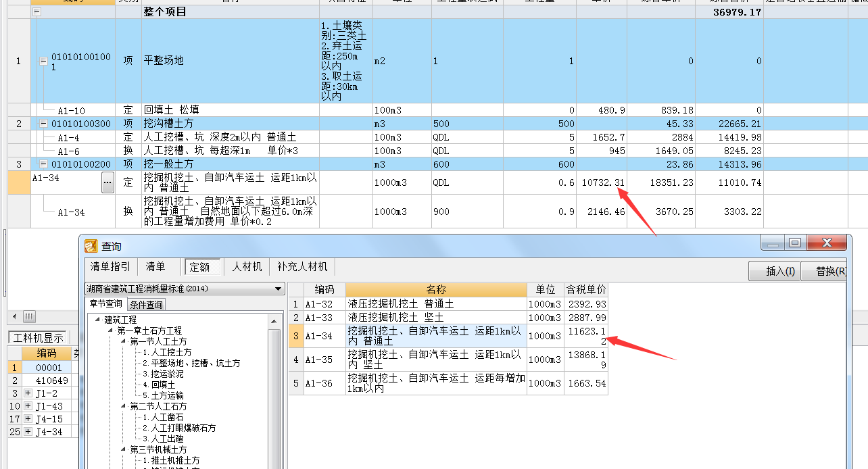Click total cell 36979.17
The height and width of the screenshot is (469, 868).
point(729,12)
